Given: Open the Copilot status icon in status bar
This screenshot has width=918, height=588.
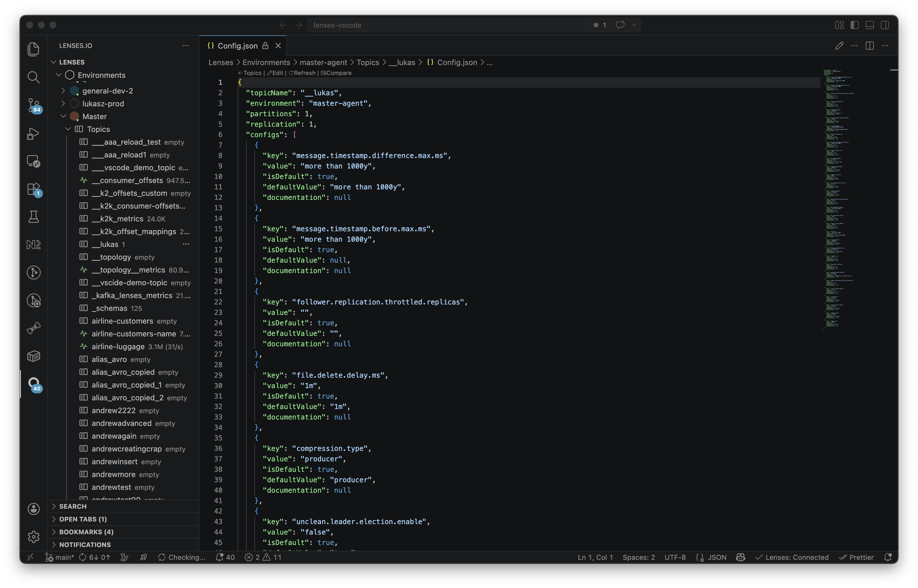Looking at the screenshot, I should click(740, 557).
